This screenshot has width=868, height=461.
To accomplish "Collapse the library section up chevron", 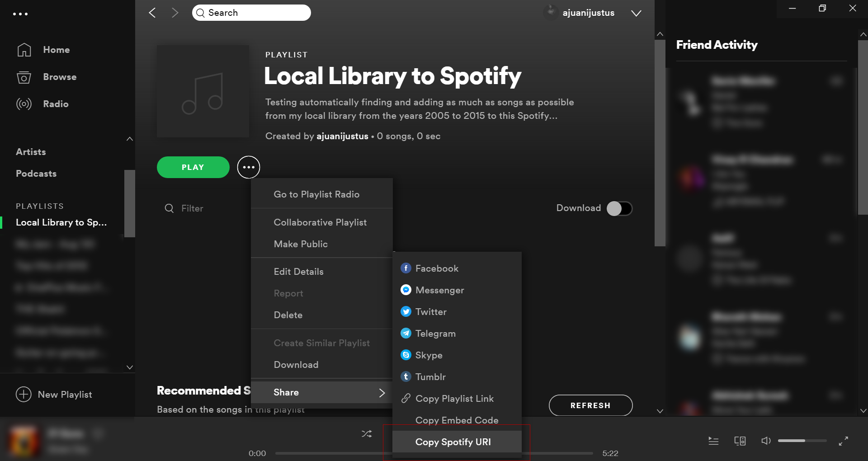I will point(130,139).
